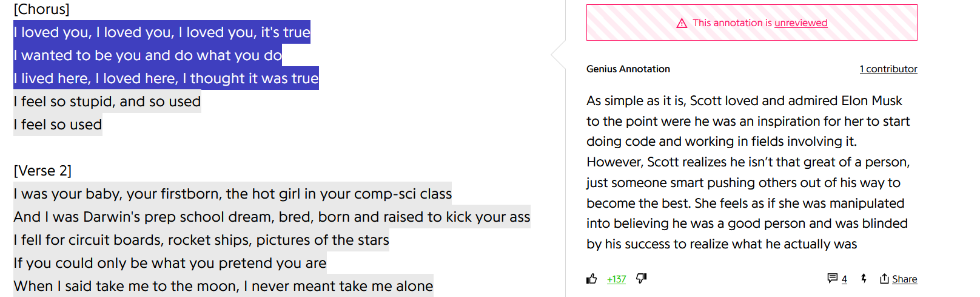The image size is (980, 297).
Task: Click highlighted lyric "I loved you, it's true"
Action: 162,32
